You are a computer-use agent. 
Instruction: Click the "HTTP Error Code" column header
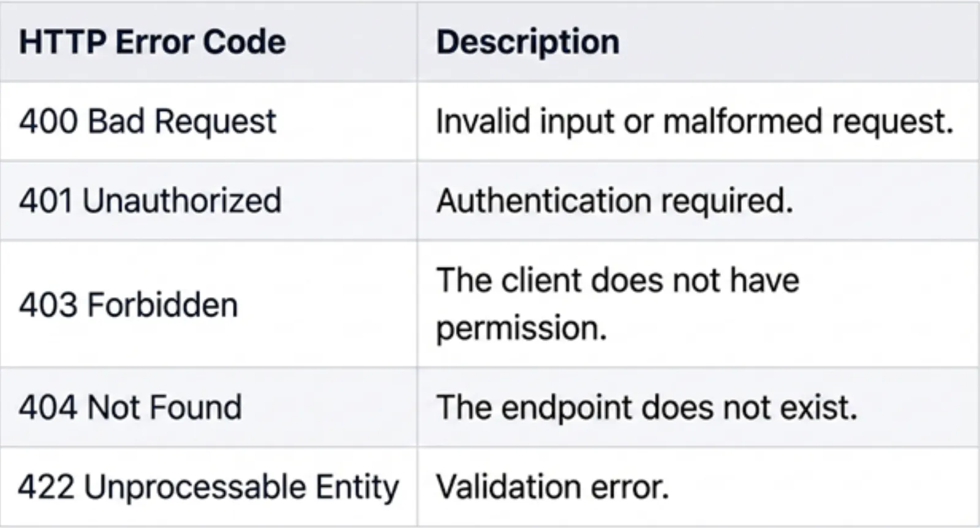tap(152, 42)
